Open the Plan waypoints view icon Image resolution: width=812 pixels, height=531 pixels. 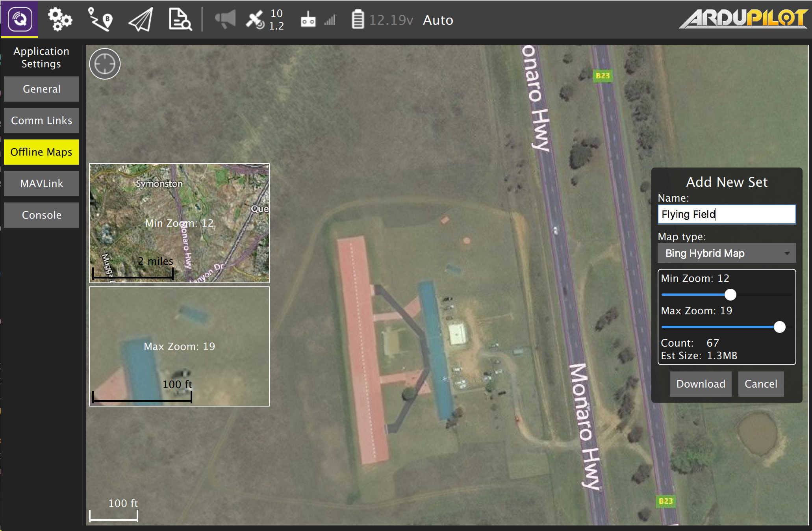click(100, 19)
